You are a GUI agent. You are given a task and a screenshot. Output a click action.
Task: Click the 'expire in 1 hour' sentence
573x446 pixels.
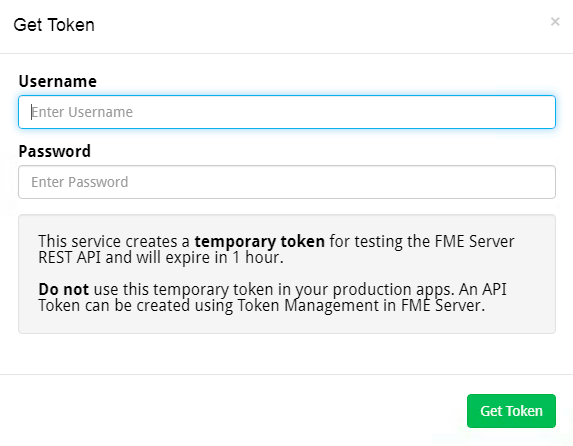[x=224, y=257]
